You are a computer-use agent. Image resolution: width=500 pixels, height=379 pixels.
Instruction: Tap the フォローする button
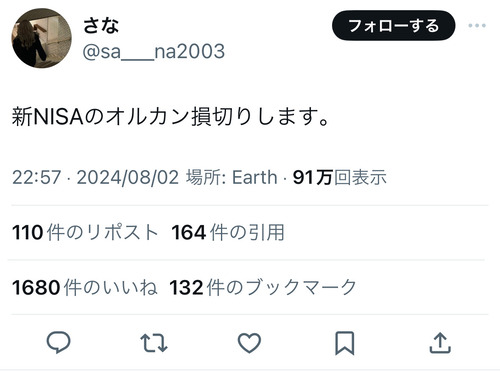coord(393,26)
